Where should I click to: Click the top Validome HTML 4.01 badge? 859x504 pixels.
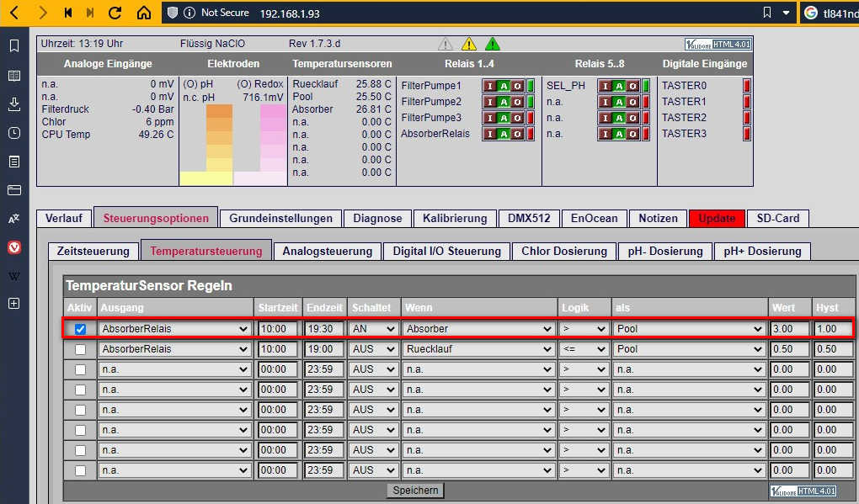coord(718,45)
